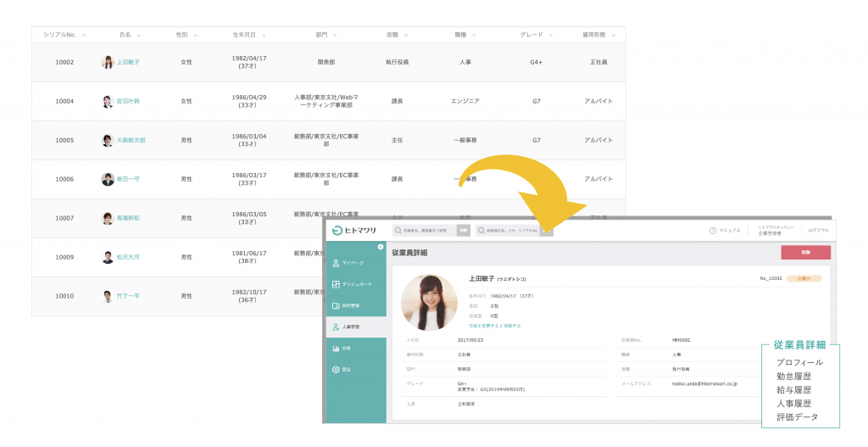This screenshot has width=868, height=447.
Task: Click the employee number HM0002
Action: 681,340
